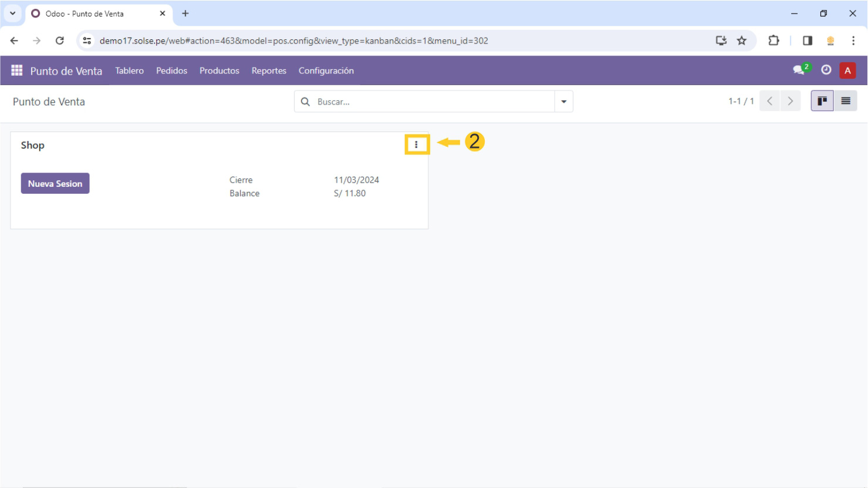Go to Tablero dashboard
This screenshot has width=868, height=488.
click(x=129, y=70)
